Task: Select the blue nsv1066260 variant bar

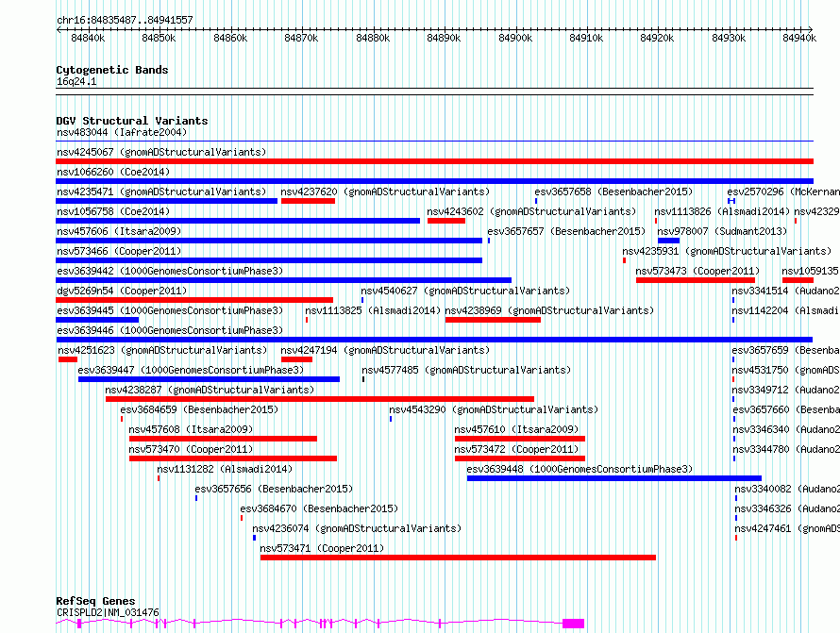Action: pyautogui.click(x=434, y=181)
